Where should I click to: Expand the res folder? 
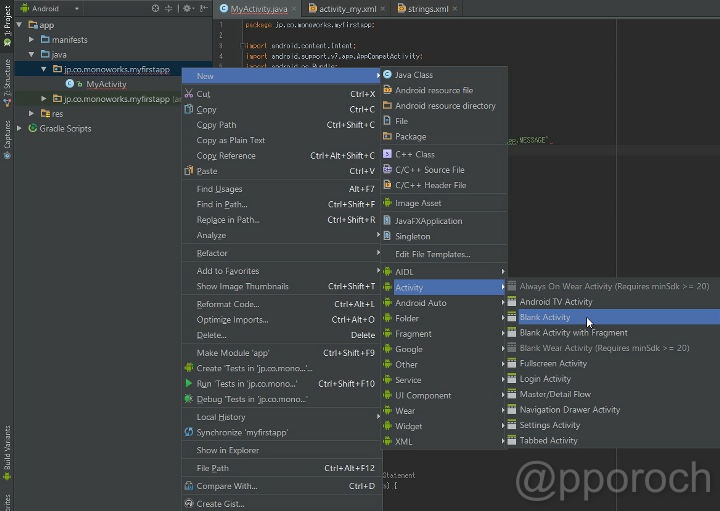click(31, 113)
